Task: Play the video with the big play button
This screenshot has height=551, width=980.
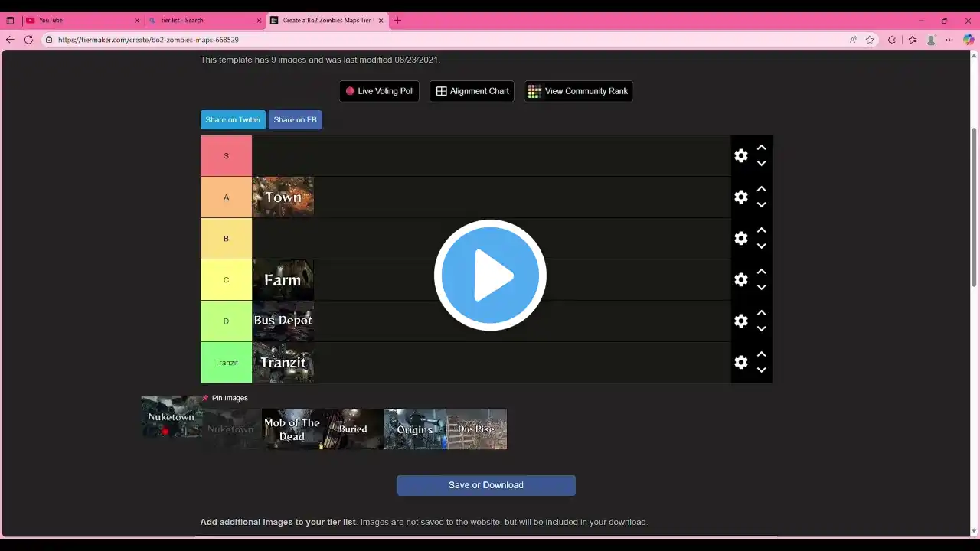Action: pos(490,275)
